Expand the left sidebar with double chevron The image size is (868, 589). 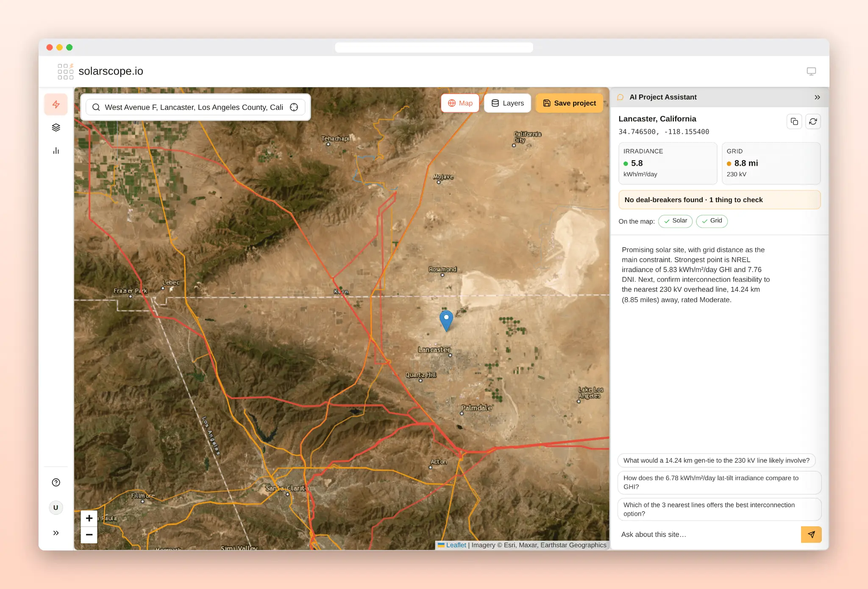coord(56,533)
